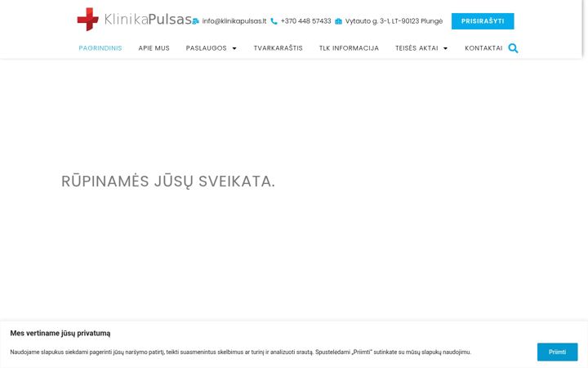Click the building address icon
The image size is (588, 368).
[338, 21]
